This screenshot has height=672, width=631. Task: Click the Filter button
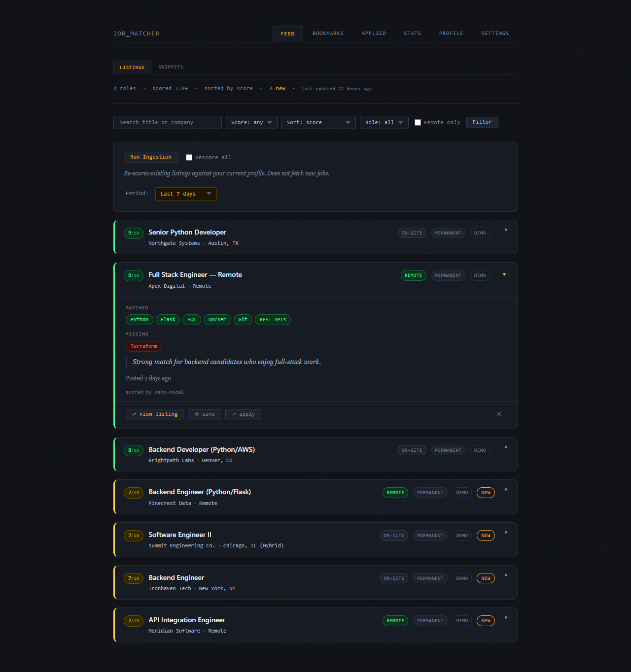pos(482,122)
